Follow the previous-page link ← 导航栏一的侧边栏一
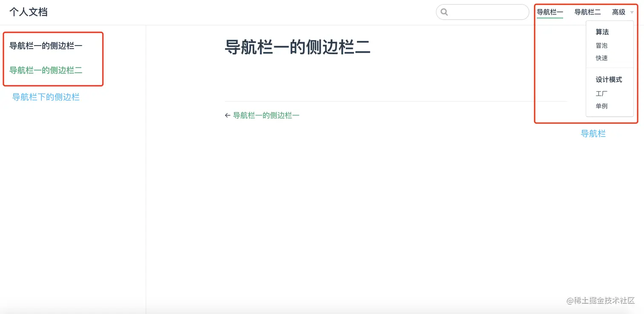This screenshot has height=314, width=644. point(262,115)
